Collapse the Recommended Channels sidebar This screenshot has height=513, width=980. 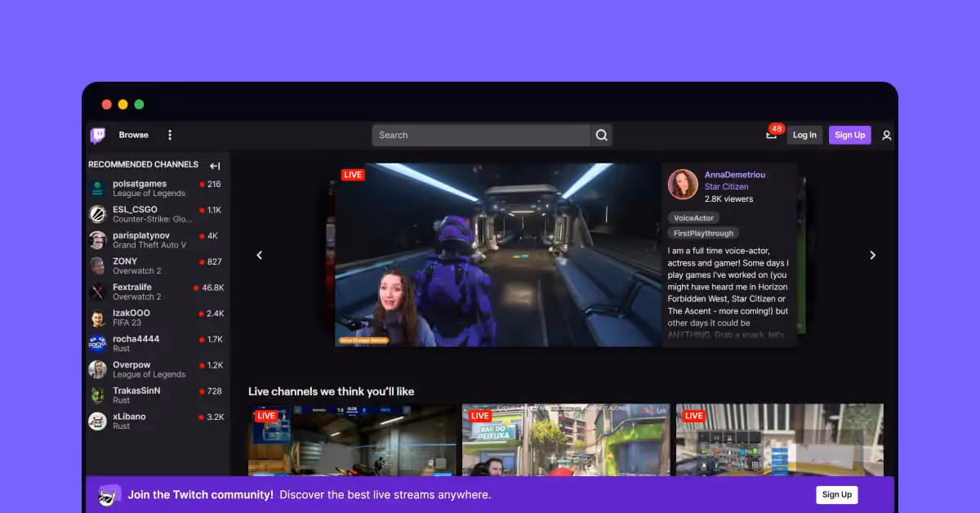point(215,165)
